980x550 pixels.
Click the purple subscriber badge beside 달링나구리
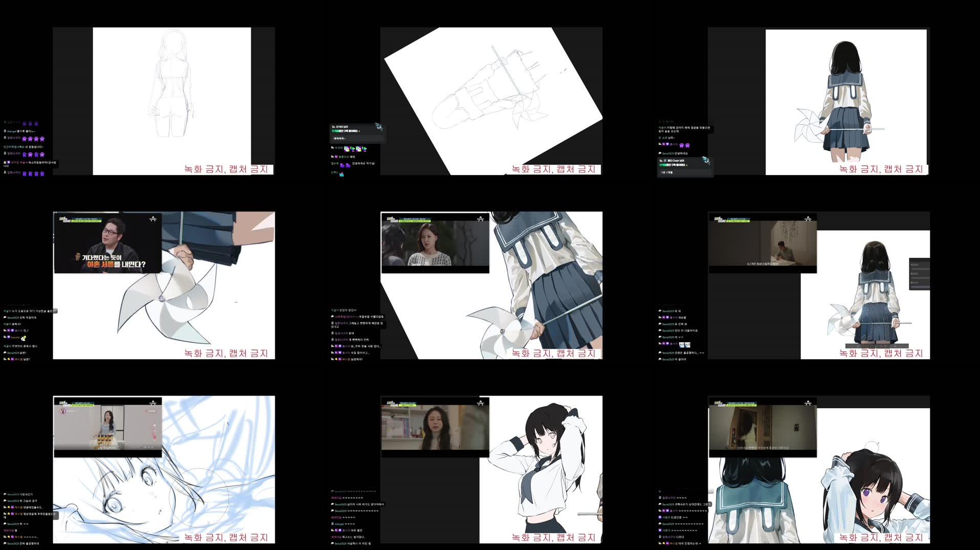tap(5, 137)
